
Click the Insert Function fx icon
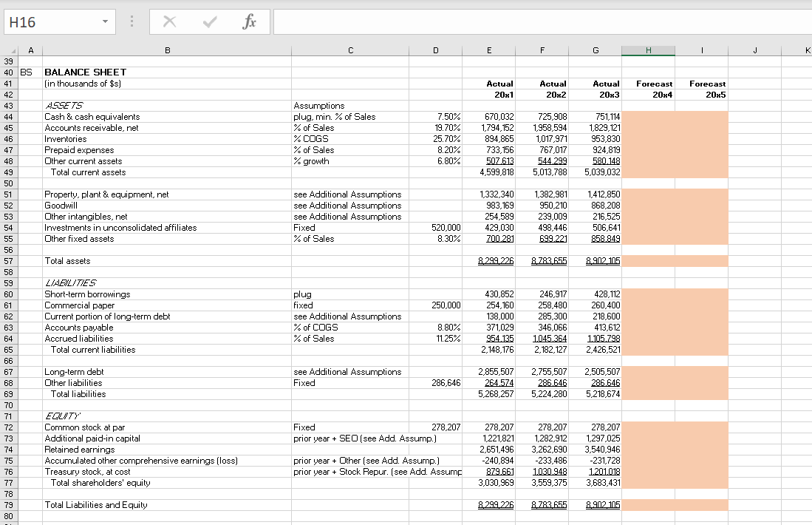pyautogui.click(x=250, y=22)
